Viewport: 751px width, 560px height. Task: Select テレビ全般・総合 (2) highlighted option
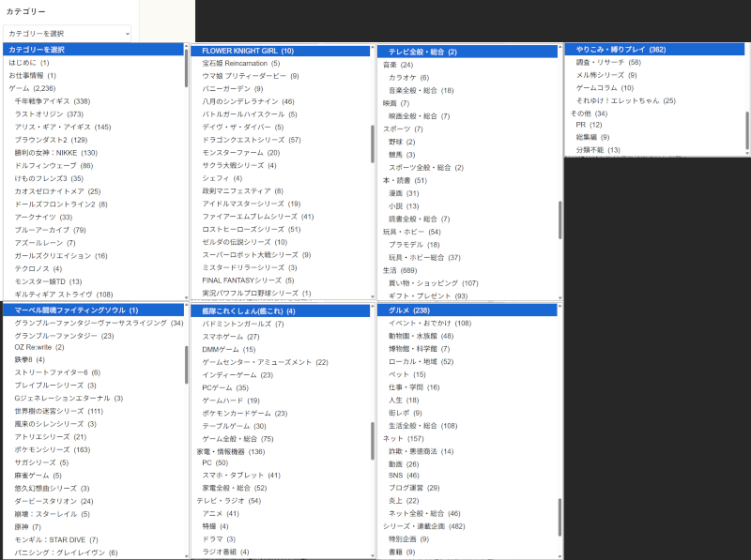tap(467, 52)
